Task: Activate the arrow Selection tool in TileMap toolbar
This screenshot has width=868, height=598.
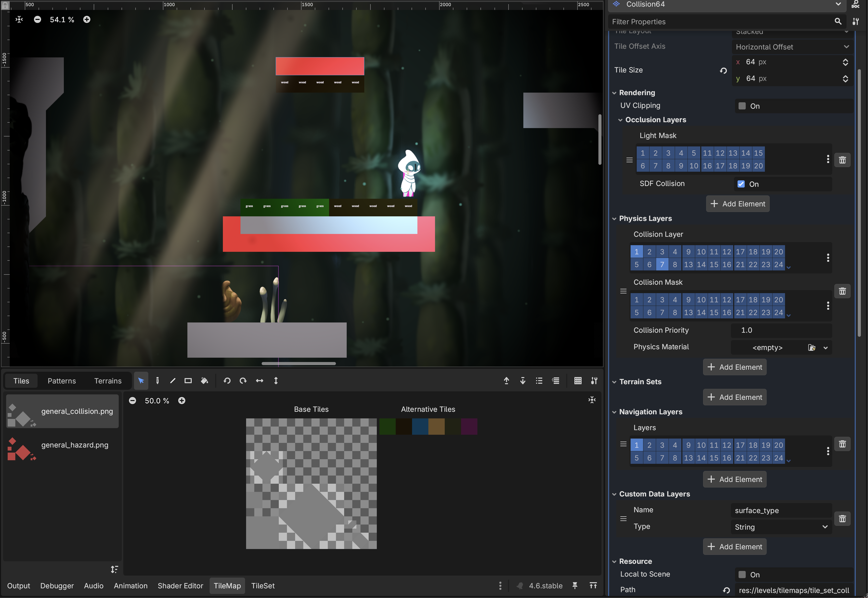Action: tap(141, 381)
